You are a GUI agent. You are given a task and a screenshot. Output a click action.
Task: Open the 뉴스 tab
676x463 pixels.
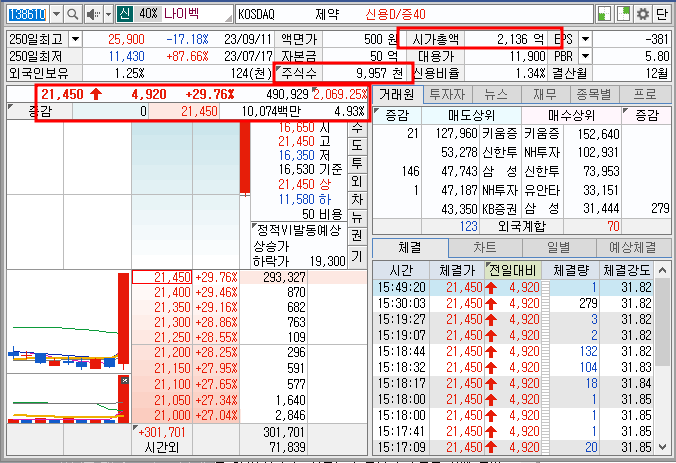coord(497,94)
